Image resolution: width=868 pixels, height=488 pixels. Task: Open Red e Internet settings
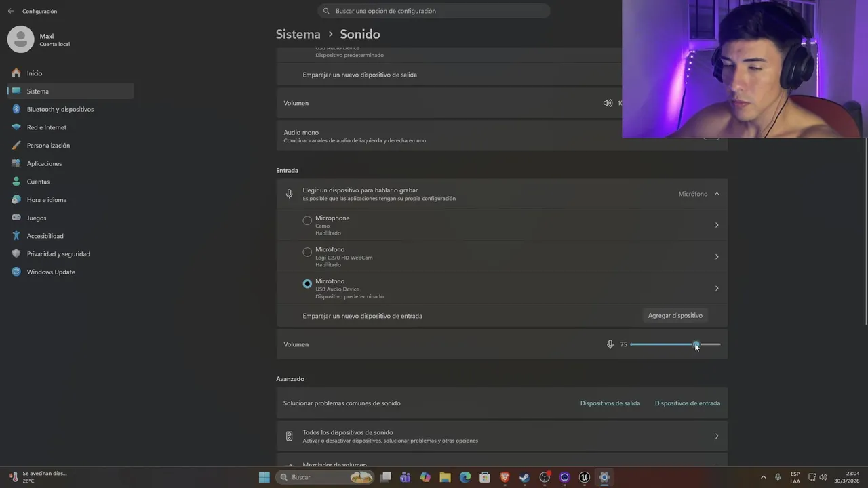pos(70,127)
